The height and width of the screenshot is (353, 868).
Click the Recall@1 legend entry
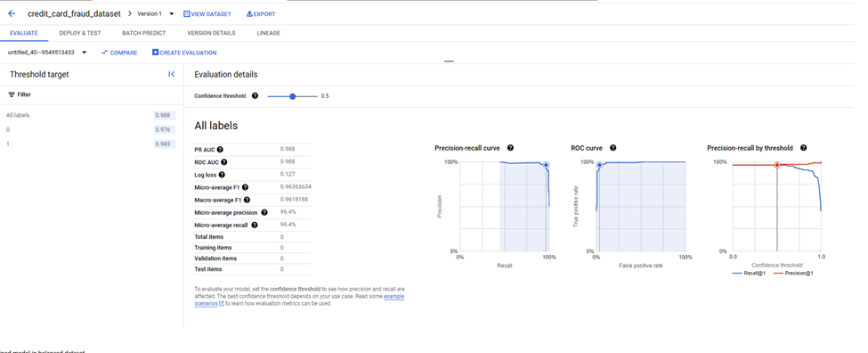[x=748, y=273]
